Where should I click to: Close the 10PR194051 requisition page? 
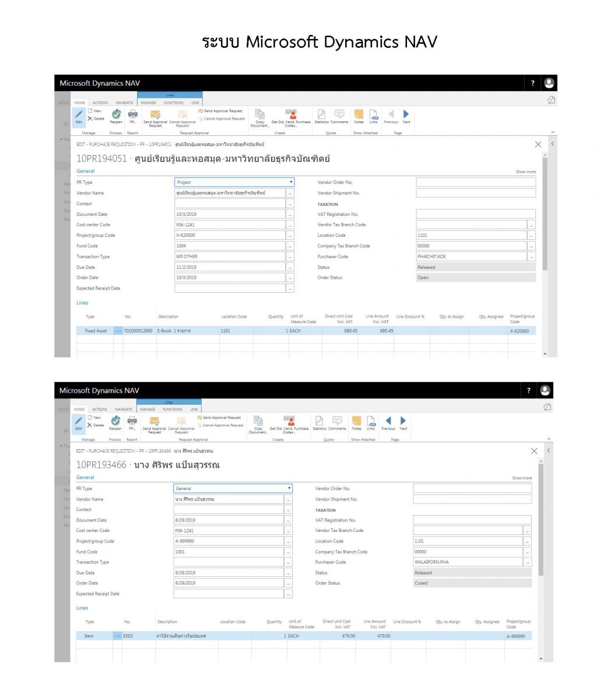click(538, 144)
